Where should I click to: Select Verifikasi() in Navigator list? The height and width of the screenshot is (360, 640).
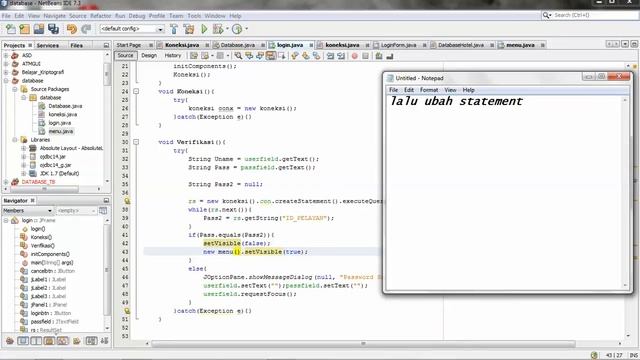pyautogui.click(x=42, y=246)
